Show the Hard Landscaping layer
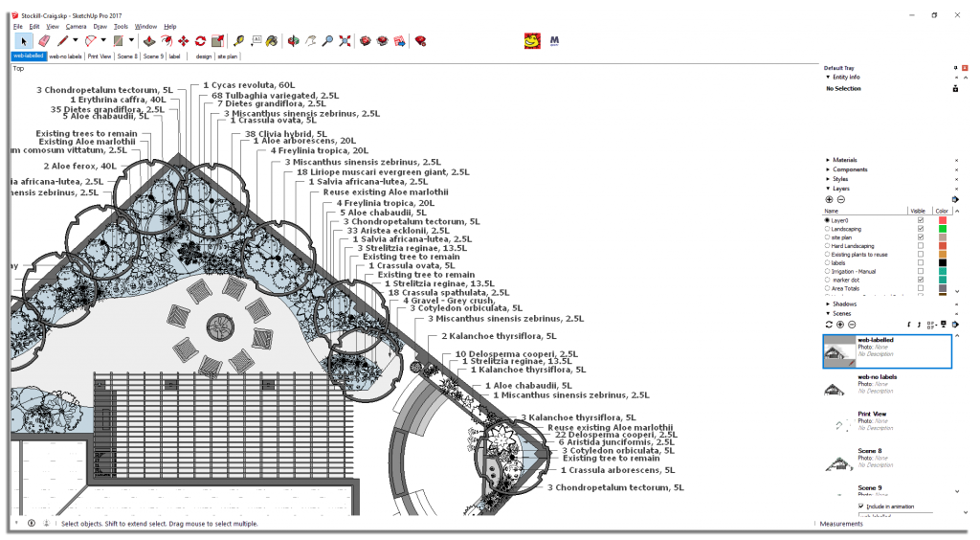This screenshot has height=540, width=980. tap(921, 246)
